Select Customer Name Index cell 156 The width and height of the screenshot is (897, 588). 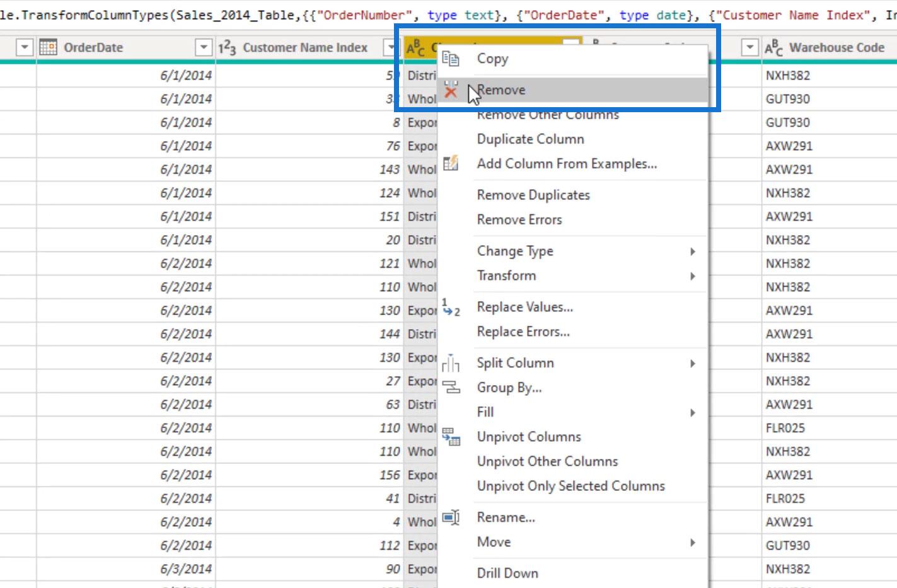pyautogui.click(x=309, y=475)
